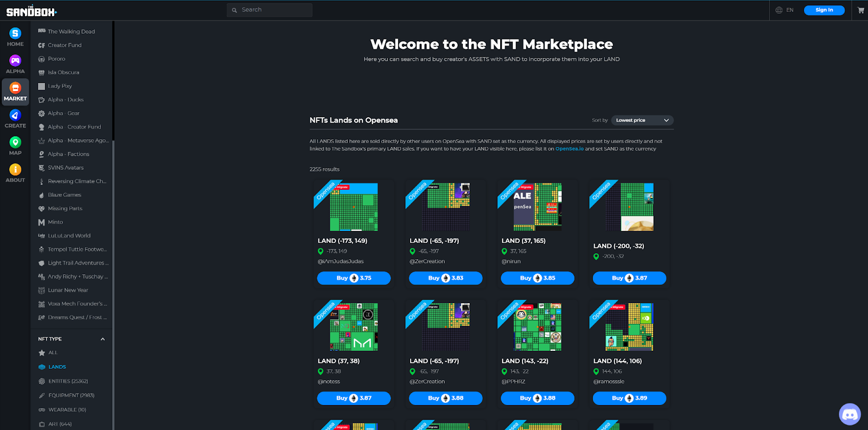Click the Blaze Games icon

(42, 195)
